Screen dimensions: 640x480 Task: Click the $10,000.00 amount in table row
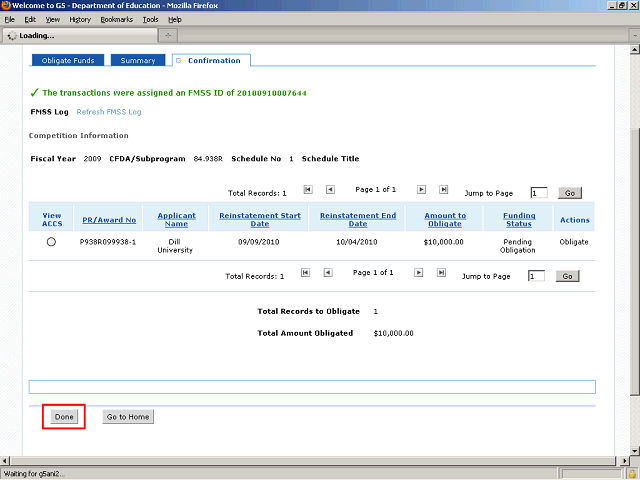[x=444, y=242]
